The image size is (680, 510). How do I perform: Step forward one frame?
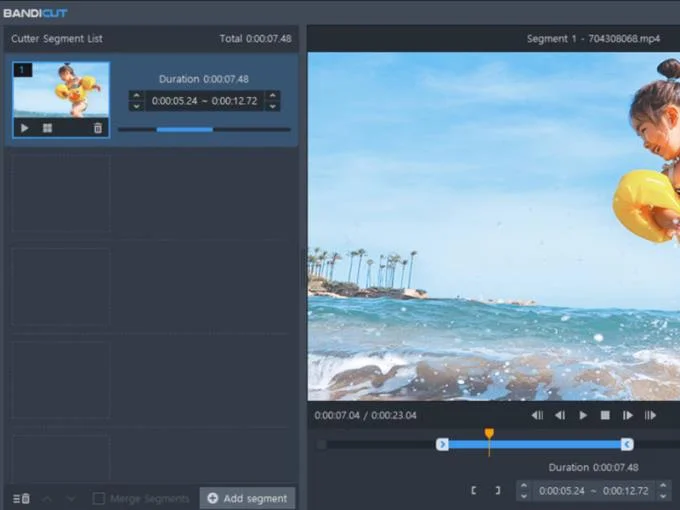[x=628, y=415]
